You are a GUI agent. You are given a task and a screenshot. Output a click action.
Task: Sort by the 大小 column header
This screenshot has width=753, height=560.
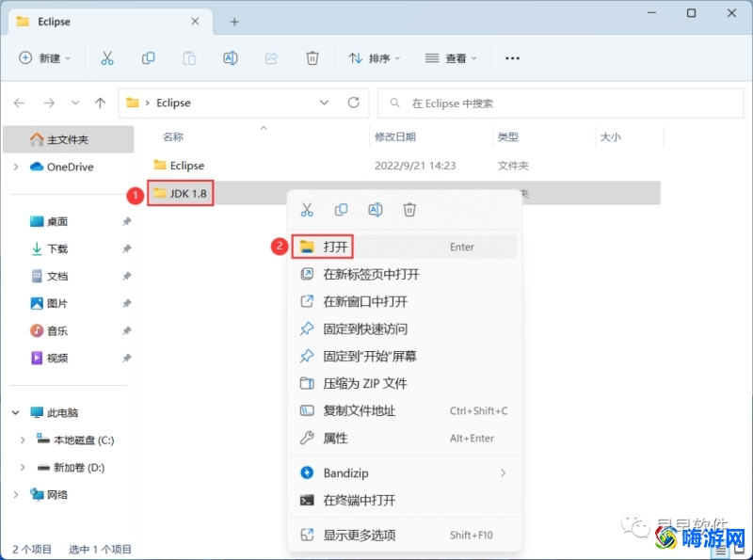coord(610,136)
